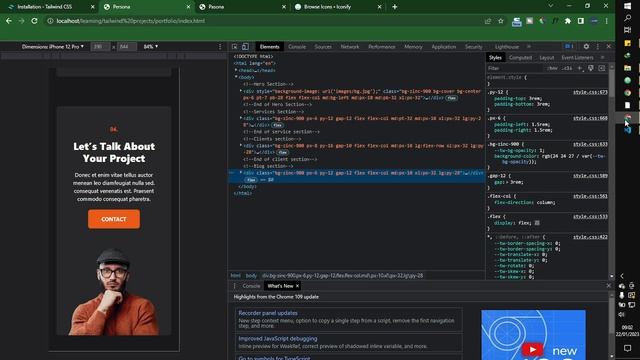Click the Styles Filter input field
The width and height of the screenshot is (640, 360).
point(515,68)
